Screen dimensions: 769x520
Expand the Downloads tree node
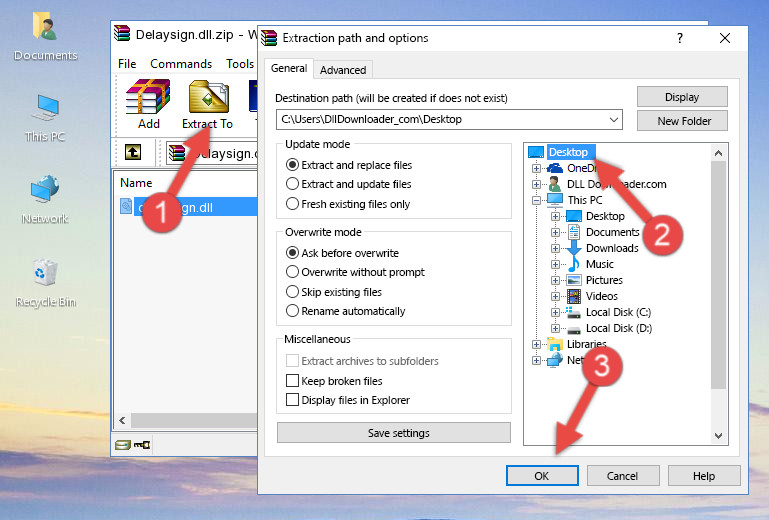[x=555, y=248]
